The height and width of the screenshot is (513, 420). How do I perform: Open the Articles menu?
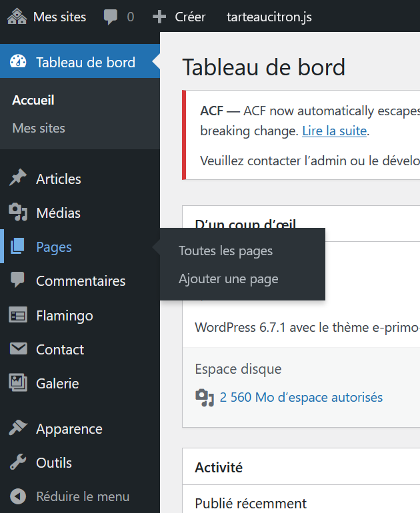point(59,179)
